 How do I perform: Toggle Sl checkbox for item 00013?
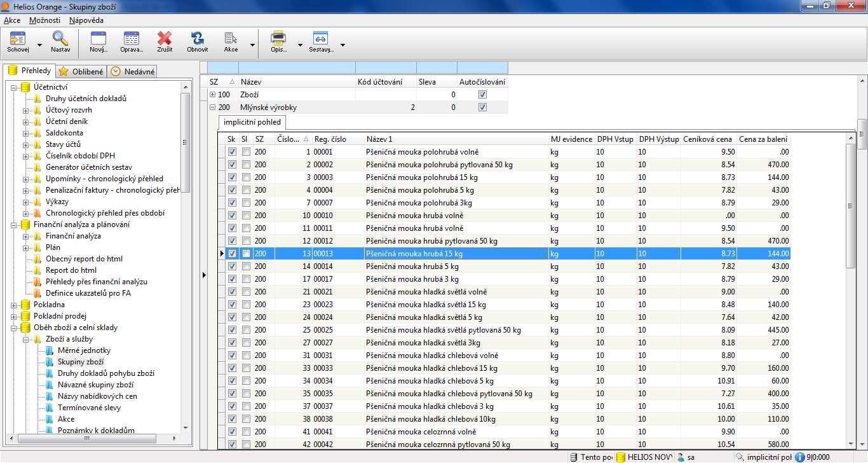pos(246,254)
